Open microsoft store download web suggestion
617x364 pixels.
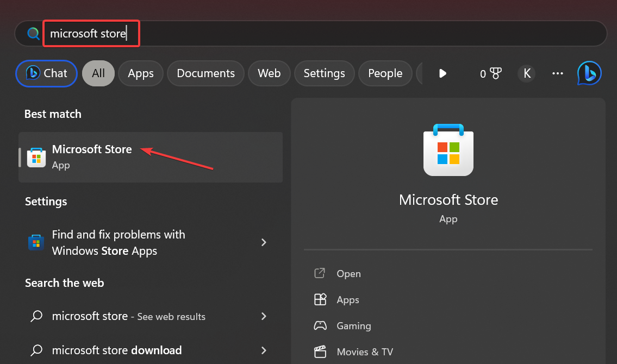[x=151, y=350]
